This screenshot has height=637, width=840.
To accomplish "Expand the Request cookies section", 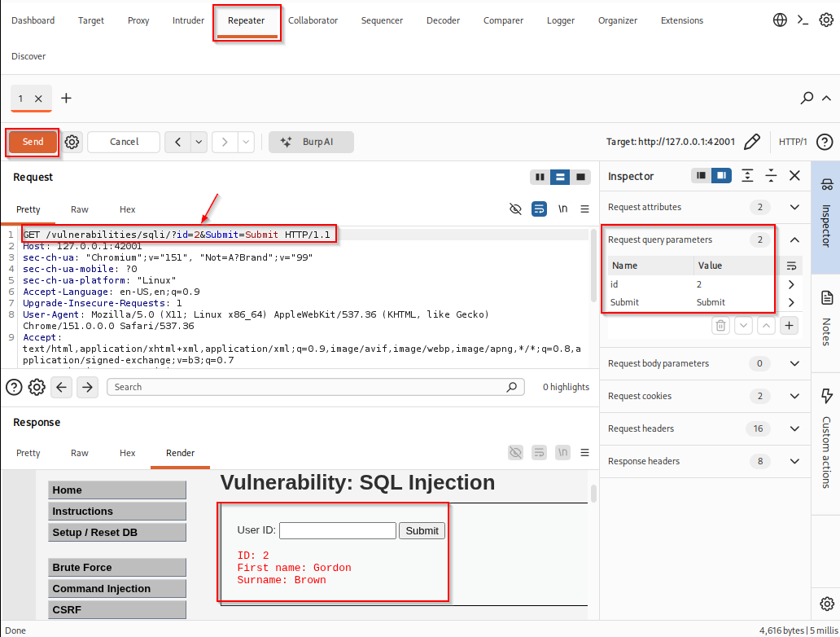I will pyautogui.click(x=795, y=396).
